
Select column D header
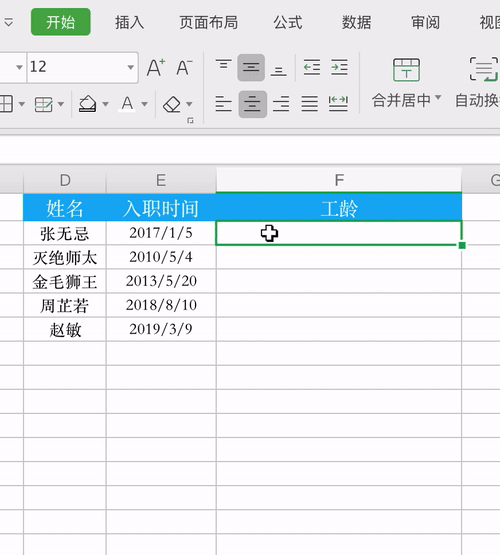[x=65, y=180]
